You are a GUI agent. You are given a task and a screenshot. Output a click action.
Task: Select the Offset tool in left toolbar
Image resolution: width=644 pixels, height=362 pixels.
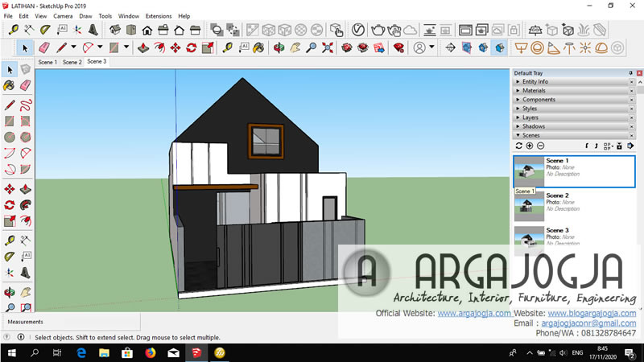[x=26, y=221]
